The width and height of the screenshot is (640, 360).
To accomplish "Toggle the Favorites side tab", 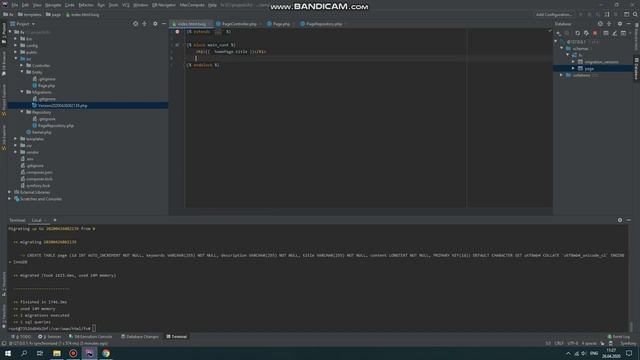I will 4,317.
